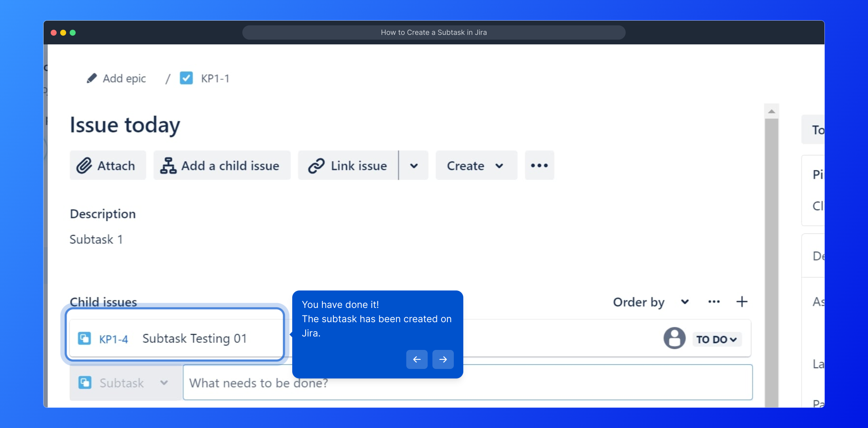Click the KP1-1 breadcrumb link
The height and width of the screenshot is (428, 868).
coord(215,78)
